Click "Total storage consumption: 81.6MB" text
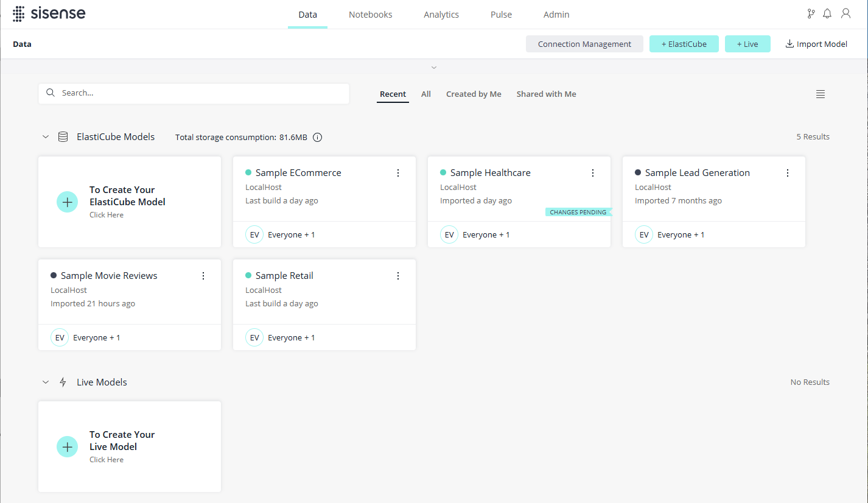Screen dimensions: 868x503 241,138
